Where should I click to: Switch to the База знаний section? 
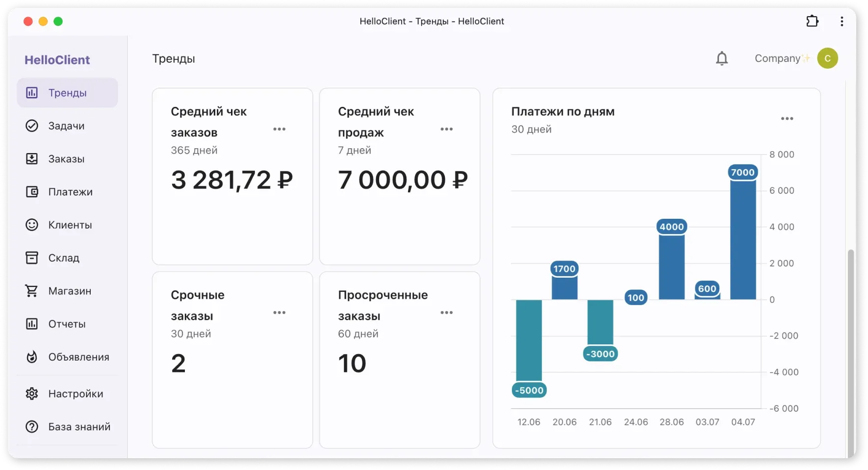[x=32, y=426]
